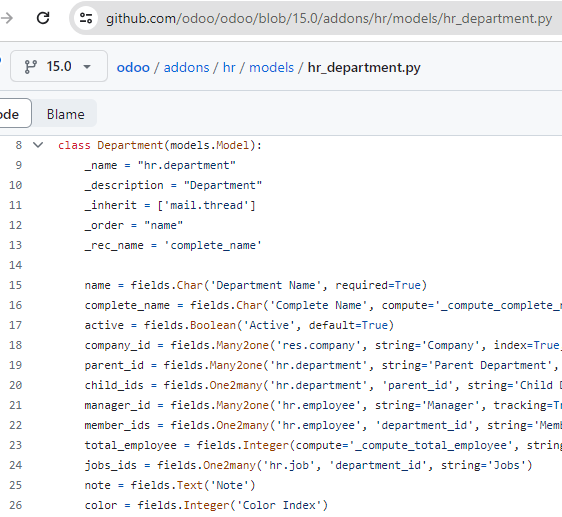Click the 'active = fields.Boolean' line
The height and width of the screenshot is (517, 562).
pyautogui.click(x=239, y=325)
